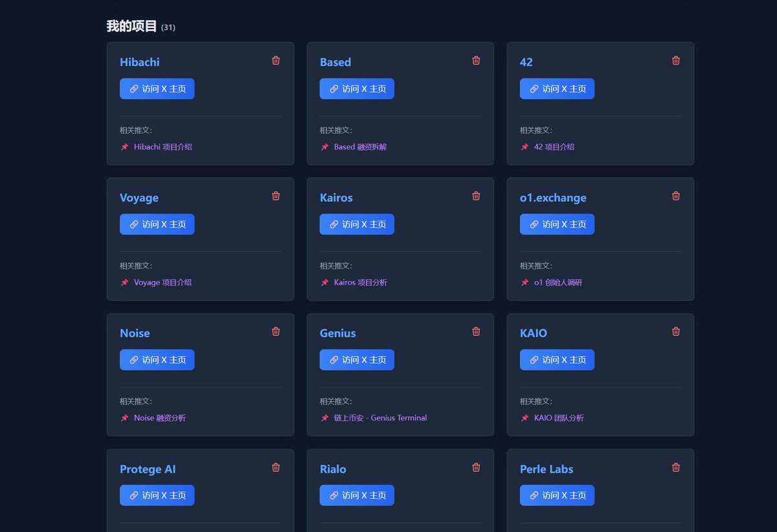
Task: Visit the X homepage for project 42
Action: pos(557,89)
